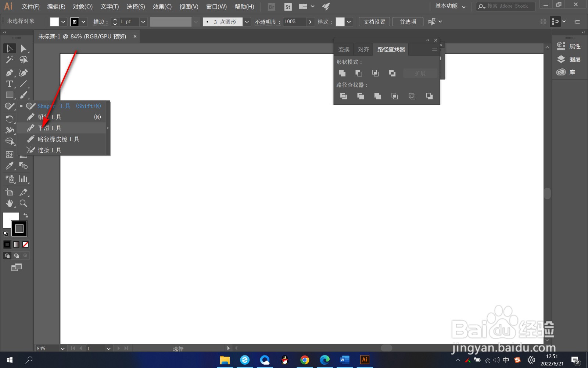Select the Shape Builder tool
The width and height of the screenshot is (588, 368).
10,141
